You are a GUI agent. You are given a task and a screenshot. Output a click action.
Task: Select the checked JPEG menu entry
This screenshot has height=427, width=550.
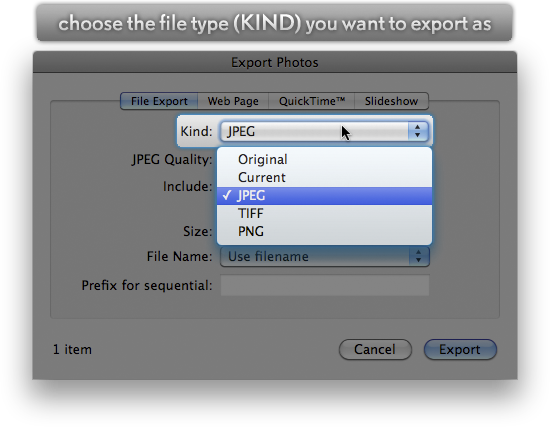tap(324, 195)
